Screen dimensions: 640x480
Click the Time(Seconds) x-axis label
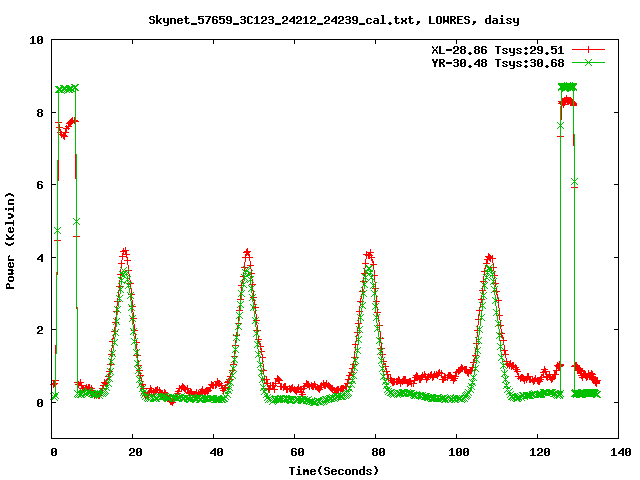334,471
